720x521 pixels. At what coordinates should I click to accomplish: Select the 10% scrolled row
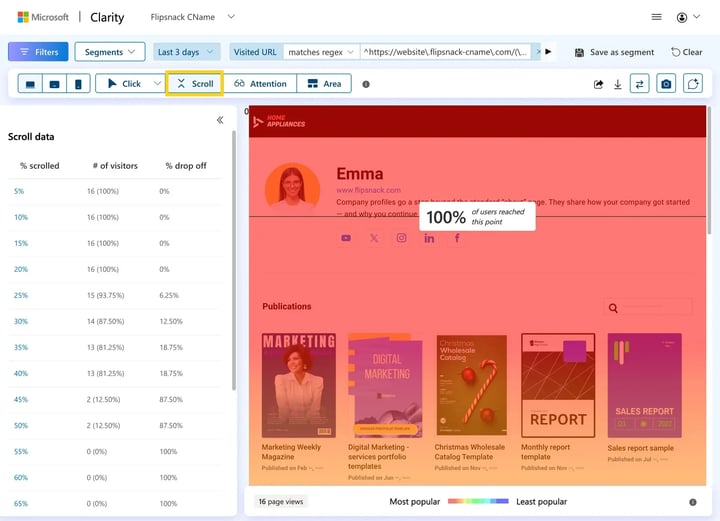click(114, 217)
